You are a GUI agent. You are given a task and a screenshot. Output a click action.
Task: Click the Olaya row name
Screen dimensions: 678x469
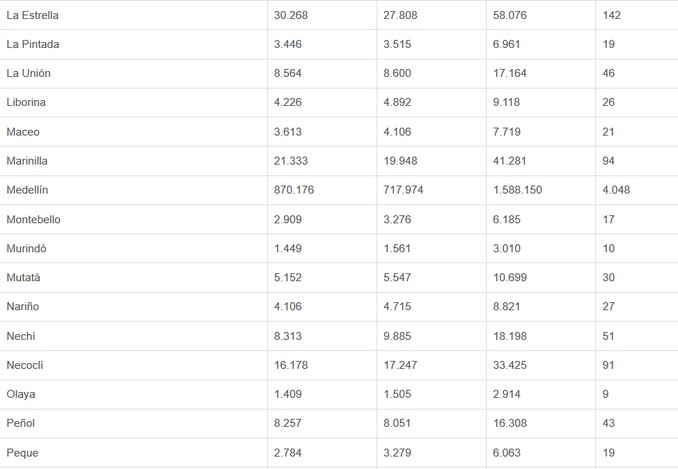click(21, 394)
